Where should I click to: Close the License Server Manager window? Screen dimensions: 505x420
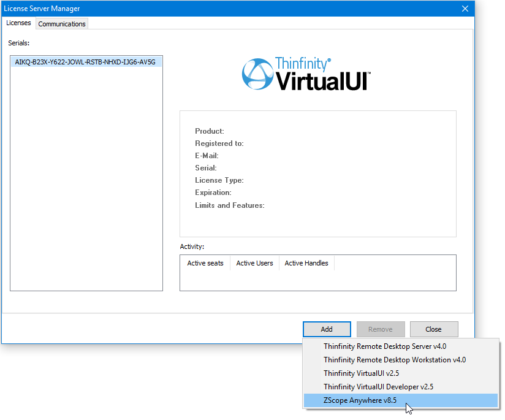point(465,9)
